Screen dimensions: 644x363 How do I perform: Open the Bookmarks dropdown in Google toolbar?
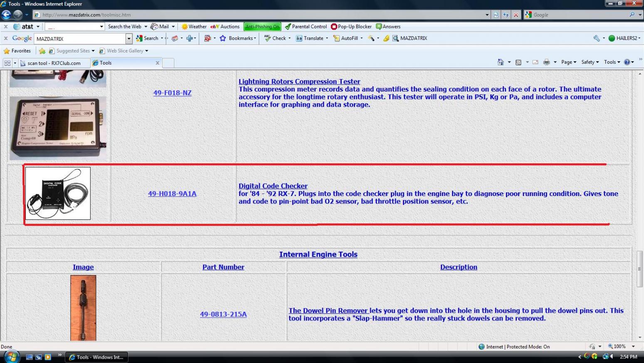238,38
